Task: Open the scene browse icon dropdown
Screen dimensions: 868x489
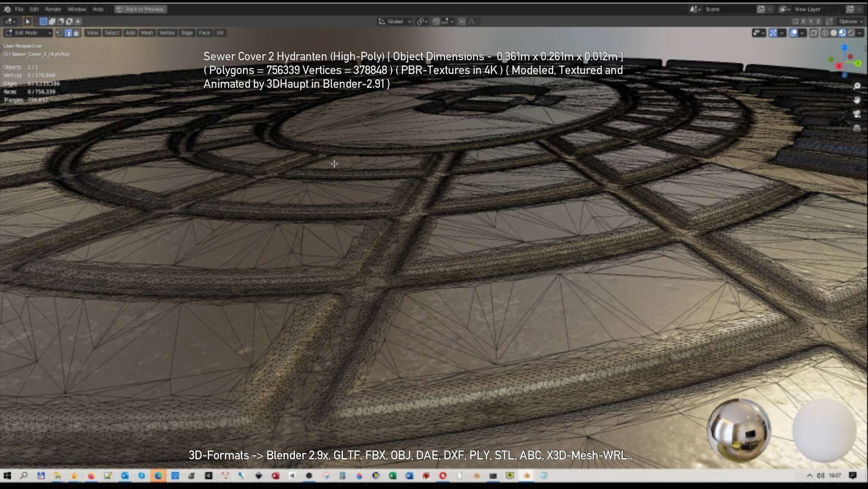Action: 696,9
